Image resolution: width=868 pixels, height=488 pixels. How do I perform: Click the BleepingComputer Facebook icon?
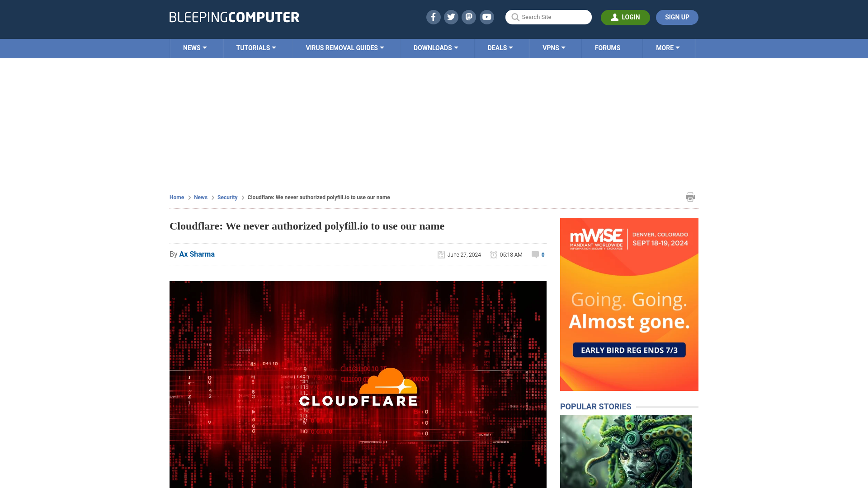pyautogui.click(x=434, y=17)
